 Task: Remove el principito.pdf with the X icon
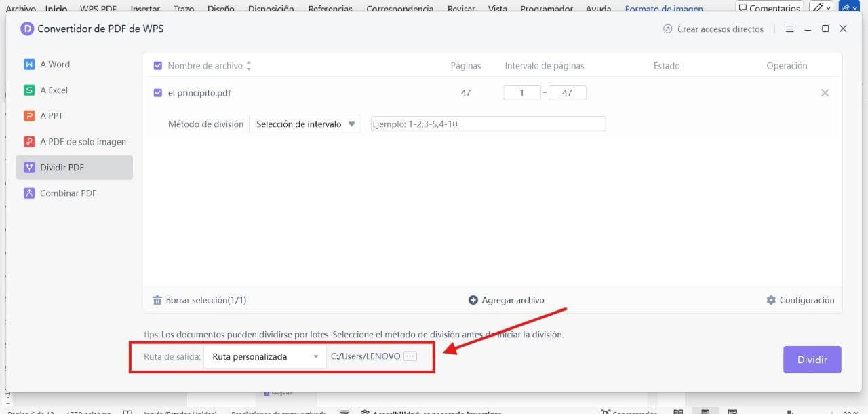(x=825, y=93)
